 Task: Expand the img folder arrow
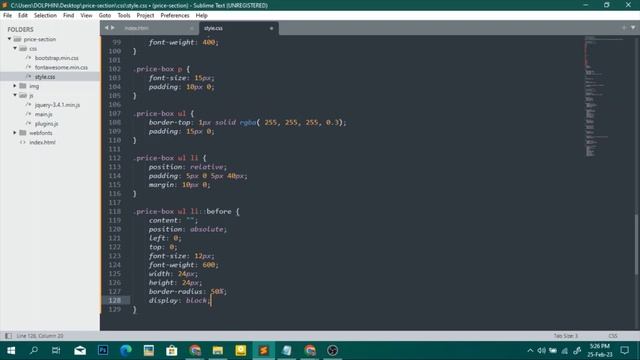tap(15, 86)
